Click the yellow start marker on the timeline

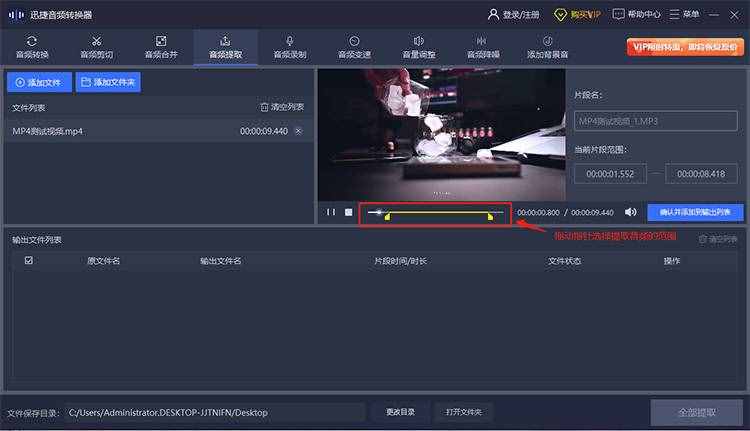[387, 217]
